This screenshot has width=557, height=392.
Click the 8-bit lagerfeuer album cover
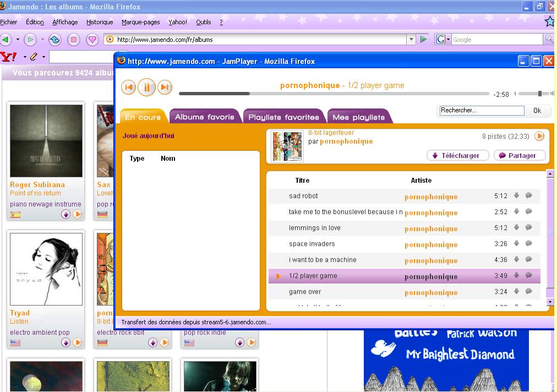(x=287, y=146)
